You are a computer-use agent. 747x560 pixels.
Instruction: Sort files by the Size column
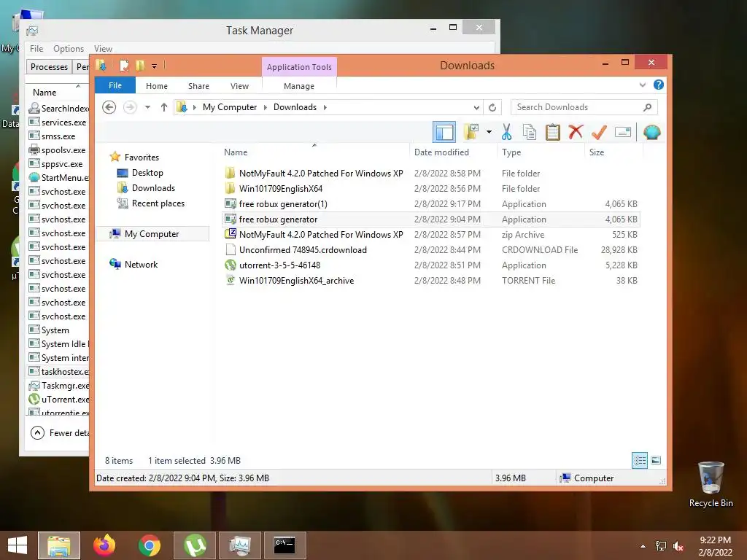click(613, 152)
